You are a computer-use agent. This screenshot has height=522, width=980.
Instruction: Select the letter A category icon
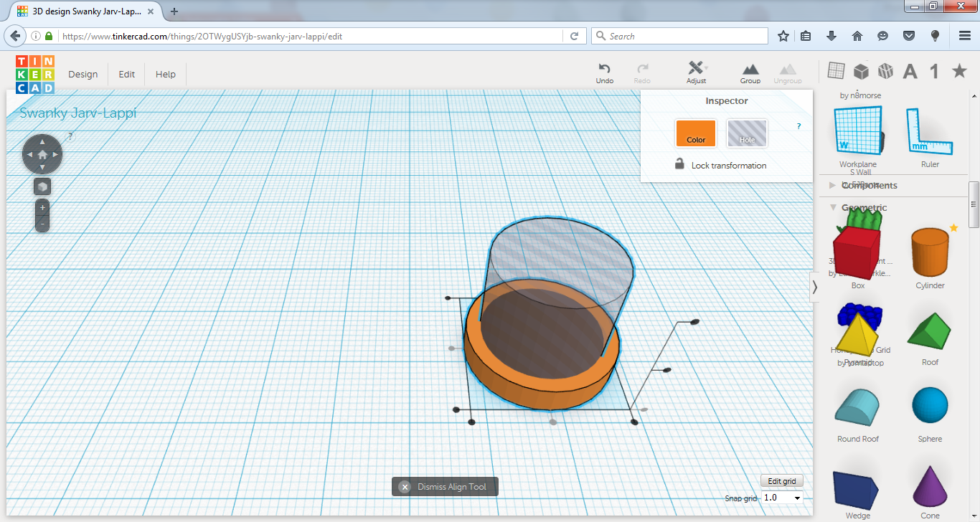(910, 71)
